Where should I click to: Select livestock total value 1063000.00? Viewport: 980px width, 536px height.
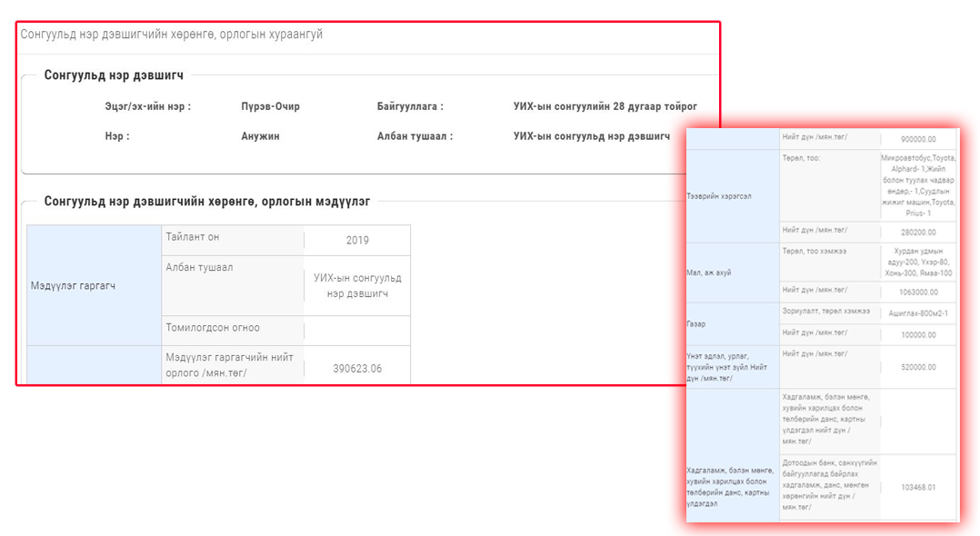918,292
